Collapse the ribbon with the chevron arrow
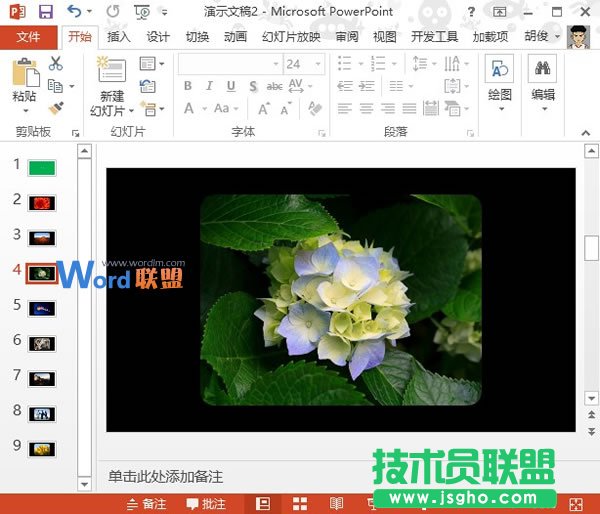Image resolution: width=600 pixels, height=514 pixels. coord(585,133)
